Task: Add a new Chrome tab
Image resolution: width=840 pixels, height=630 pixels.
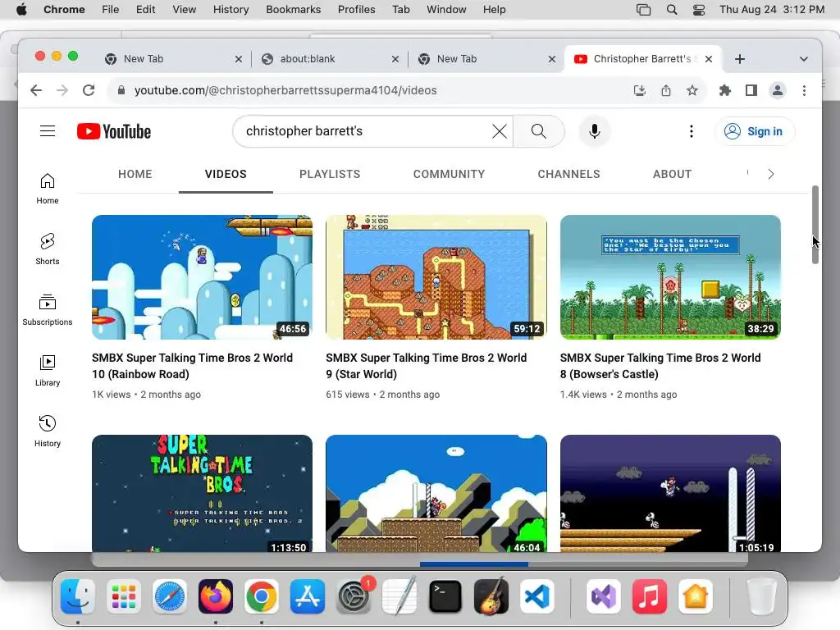Action: [x=740, y=59]
